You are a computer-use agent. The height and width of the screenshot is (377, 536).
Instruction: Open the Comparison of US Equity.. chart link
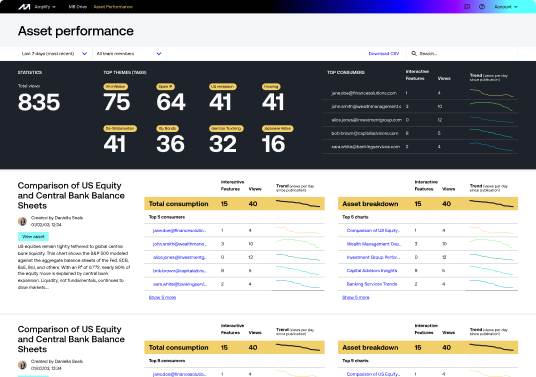[x=373, y=230]
